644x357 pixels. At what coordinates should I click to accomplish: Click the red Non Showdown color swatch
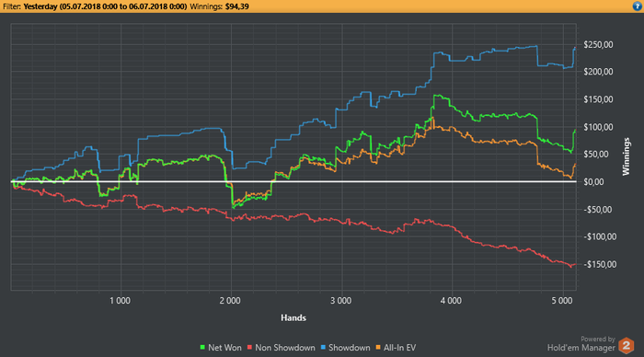point(249,348)
